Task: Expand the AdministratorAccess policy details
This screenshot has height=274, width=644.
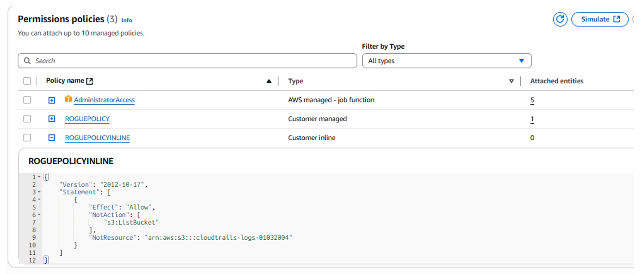Action: click(52, 100)
